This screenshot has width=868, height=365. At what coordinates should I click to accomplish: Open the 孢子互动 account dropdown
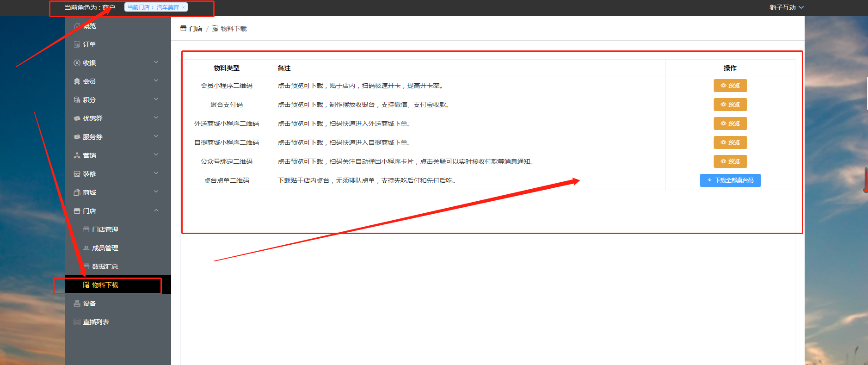pyautogui.click(x=787, y=7)
